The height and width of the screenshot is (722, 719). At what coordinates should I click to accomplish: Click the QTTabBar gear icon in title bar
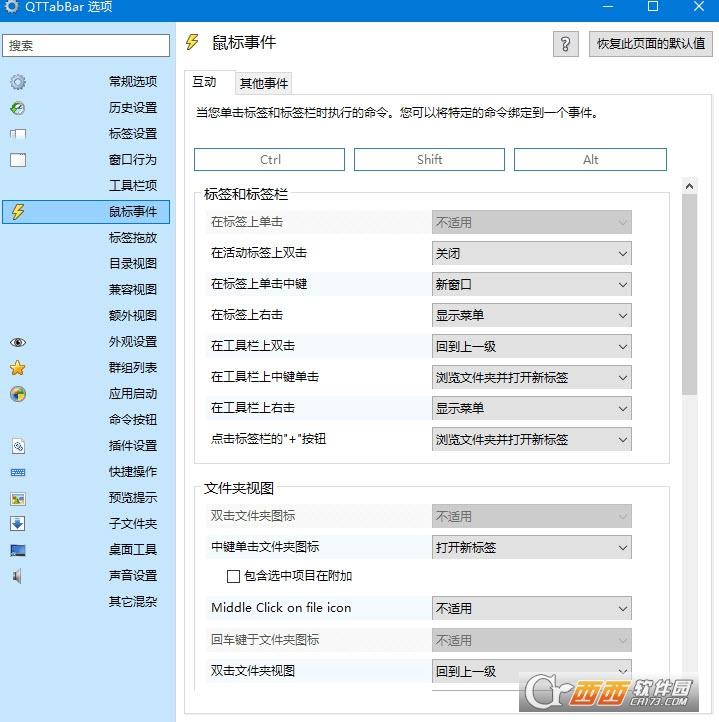coord(11,6)
